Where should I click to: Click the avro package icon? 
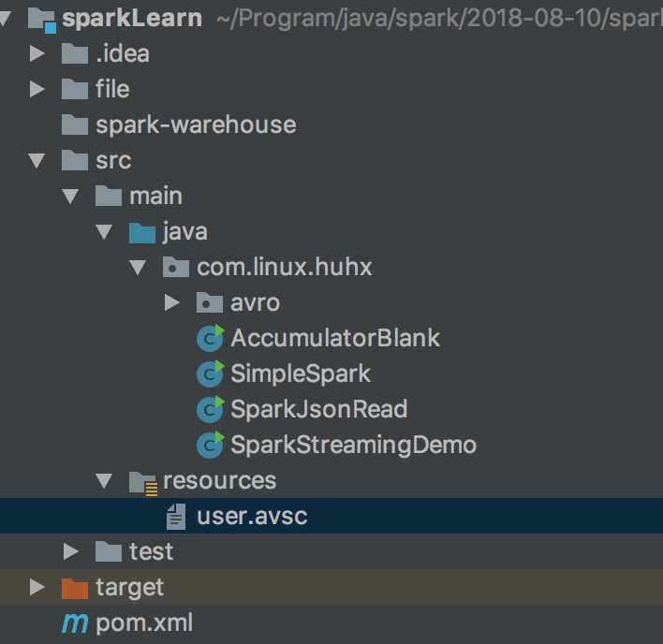tap(209, 302)
